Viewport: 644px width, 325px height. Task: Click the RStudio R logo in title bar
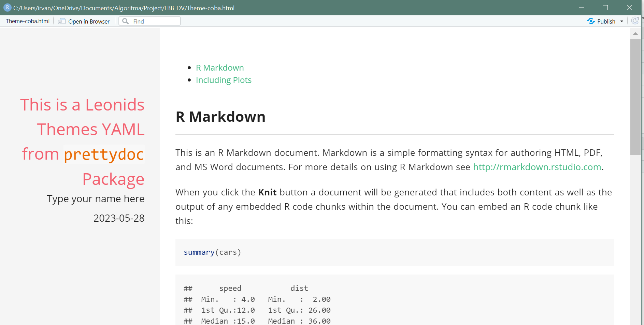tap(7, 8)
